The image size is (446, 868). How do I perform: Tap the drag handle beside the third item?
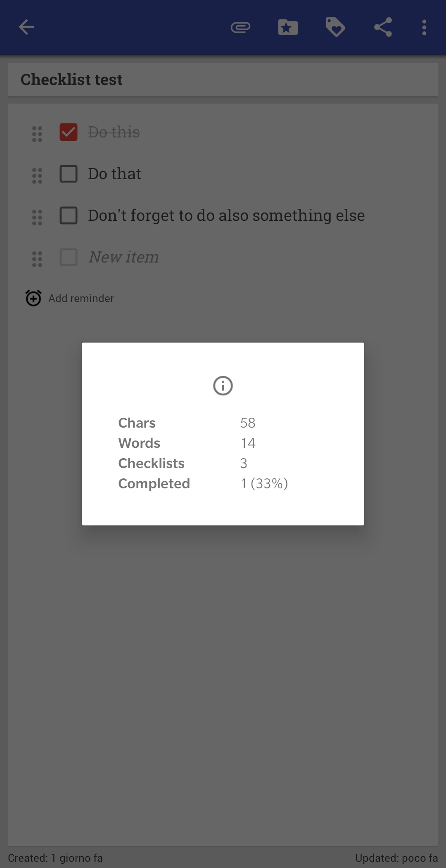coord(37,216)
